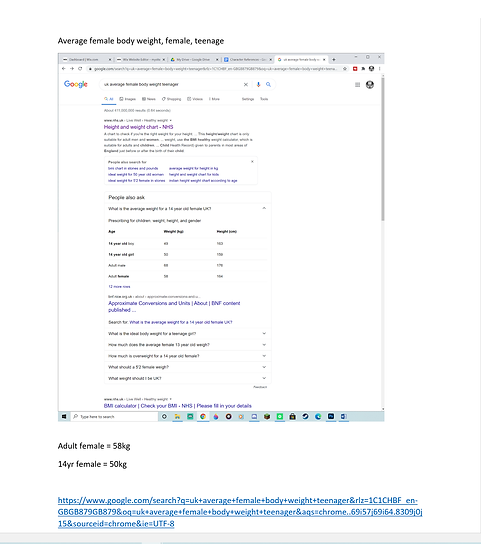Open the search Tools menu
Screen dimensions: 481x544
click(x=264, y=99)
